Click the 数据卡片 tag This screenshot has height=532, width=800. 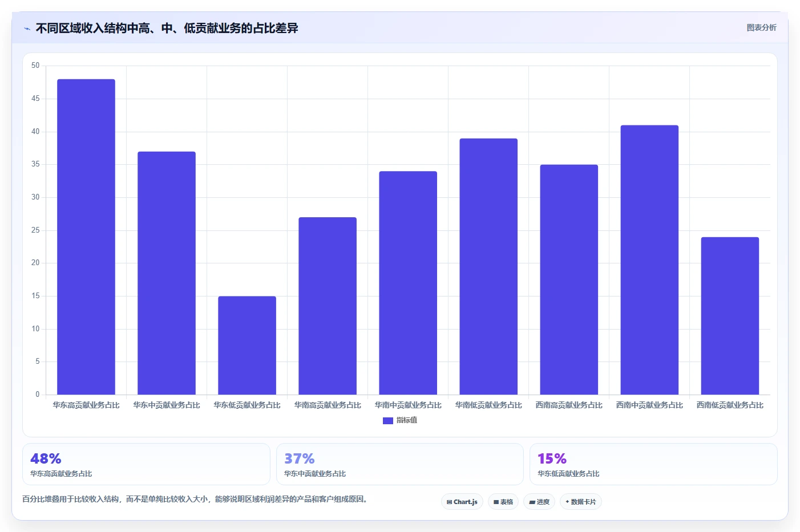coord(581,502)
